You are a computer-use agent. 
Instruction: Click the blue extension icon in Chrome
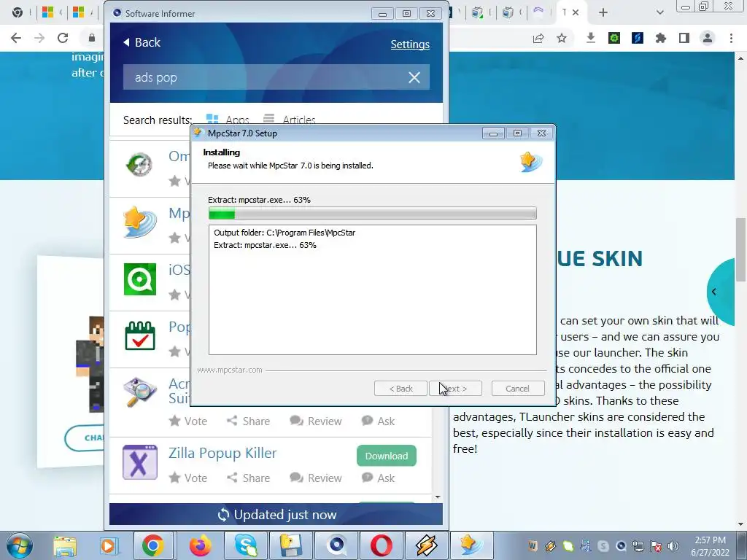tap(638, 38)
